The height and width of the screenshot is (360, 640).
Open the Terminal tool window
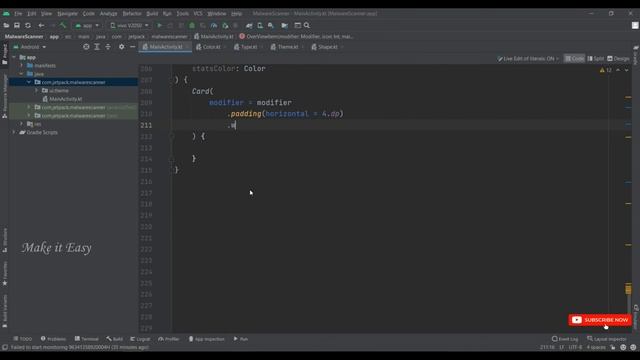(87, 339)
